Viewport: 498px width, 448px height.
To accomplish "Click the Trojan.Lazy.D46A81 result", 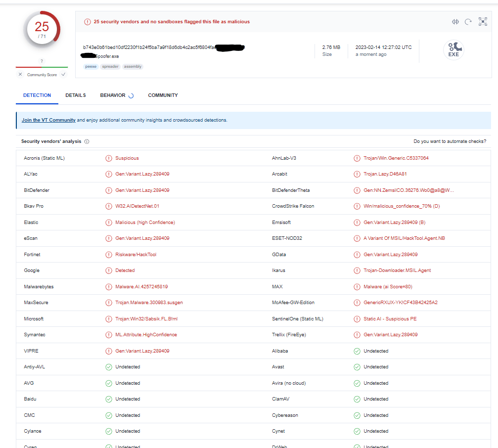I will coord(385,174).
